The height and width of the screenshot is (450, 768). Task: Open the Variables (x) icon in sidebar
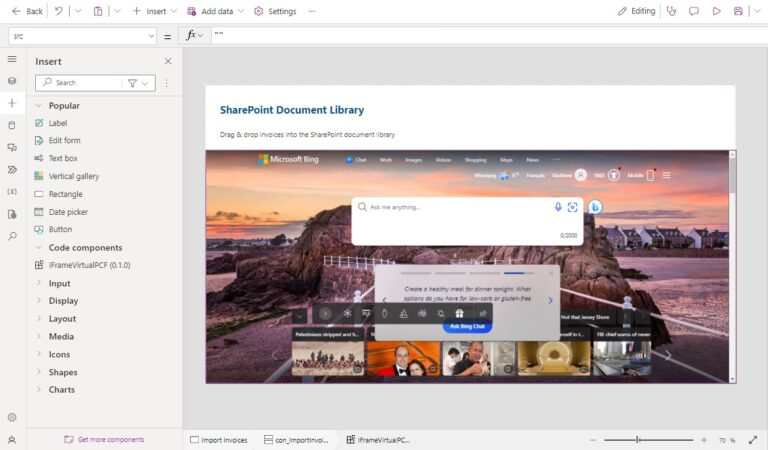coord(12,191)
